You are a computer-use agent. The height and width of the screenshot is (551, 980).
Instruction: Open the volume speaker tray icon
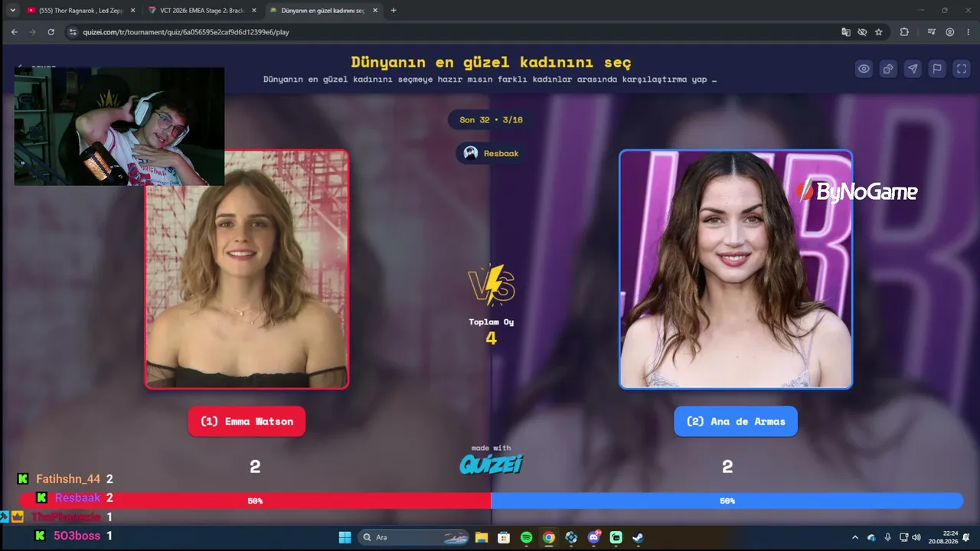(916, 537)
